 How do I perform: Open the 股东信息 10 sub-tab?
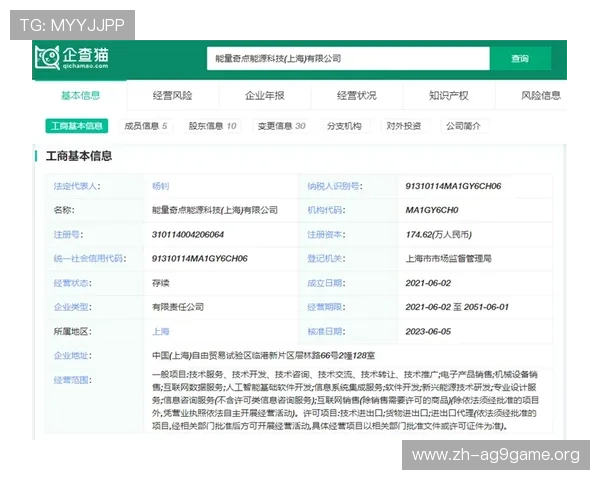pyautogui.click(x=212, y=126)
